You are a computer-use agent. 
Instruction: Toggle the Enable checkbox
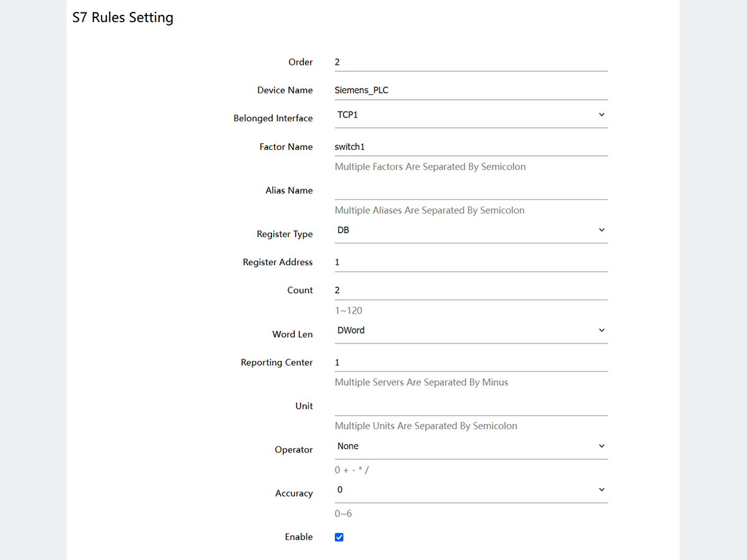point(339,537)
